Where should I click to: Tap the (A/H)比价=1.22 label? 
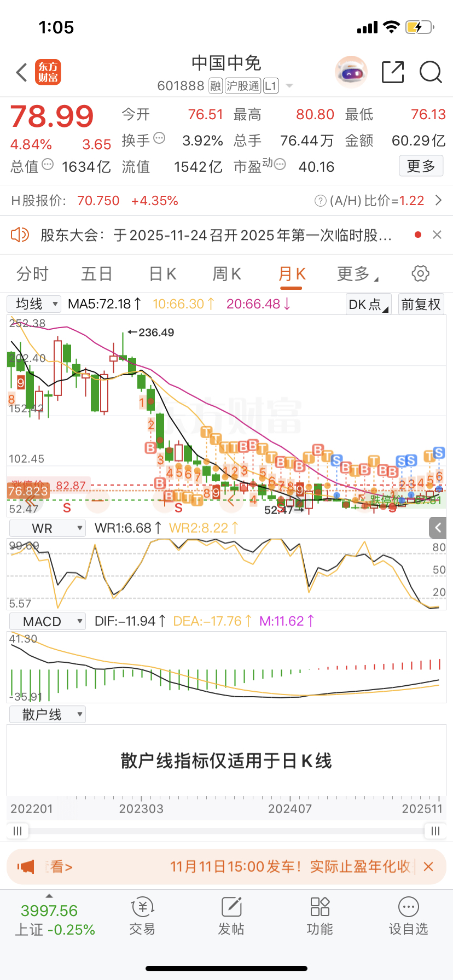(377, 201)
